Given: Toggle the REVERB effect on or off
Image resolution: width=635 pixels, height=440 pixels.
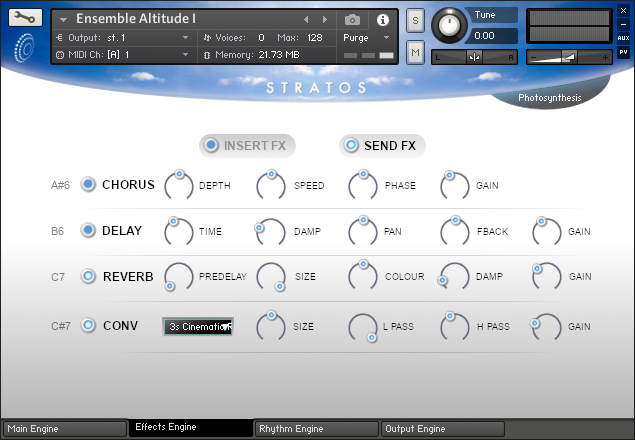Looking at the screenshot, I should coord(88,276).
